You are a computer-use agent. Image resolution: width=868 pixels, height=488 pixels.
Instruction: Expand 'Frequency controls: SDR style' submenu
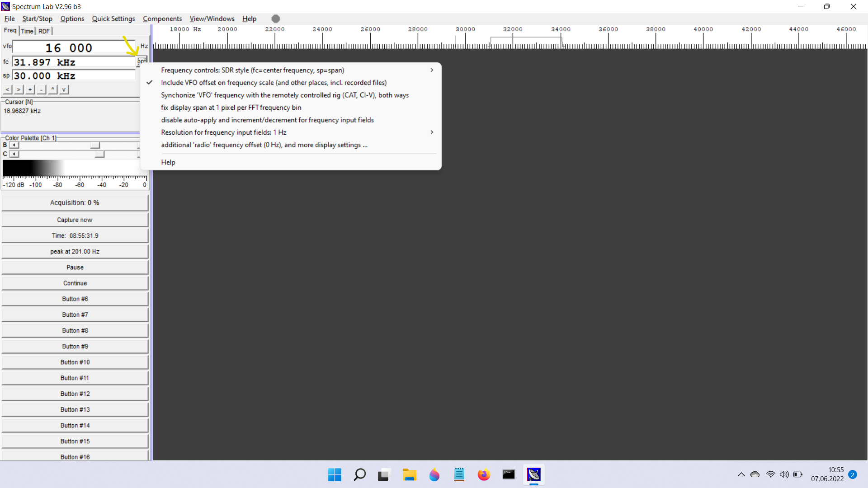[291, 70]
